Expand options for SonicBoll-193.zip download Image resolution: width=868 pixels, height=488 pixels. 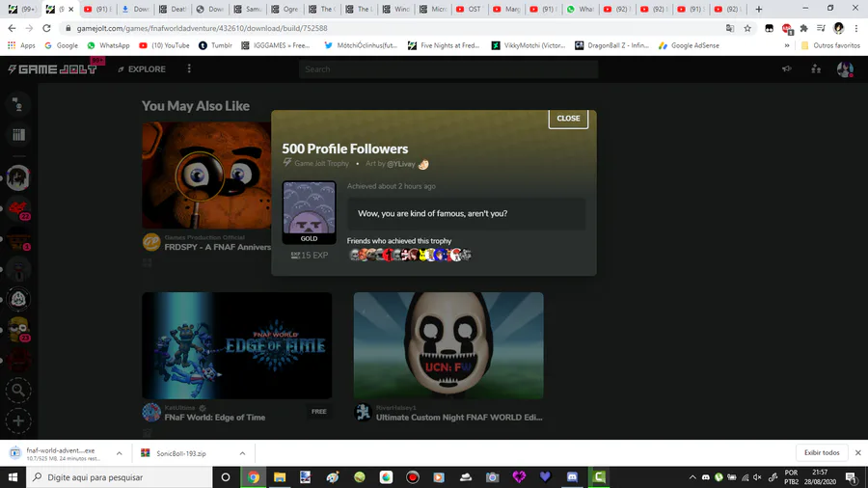point(242,453)
